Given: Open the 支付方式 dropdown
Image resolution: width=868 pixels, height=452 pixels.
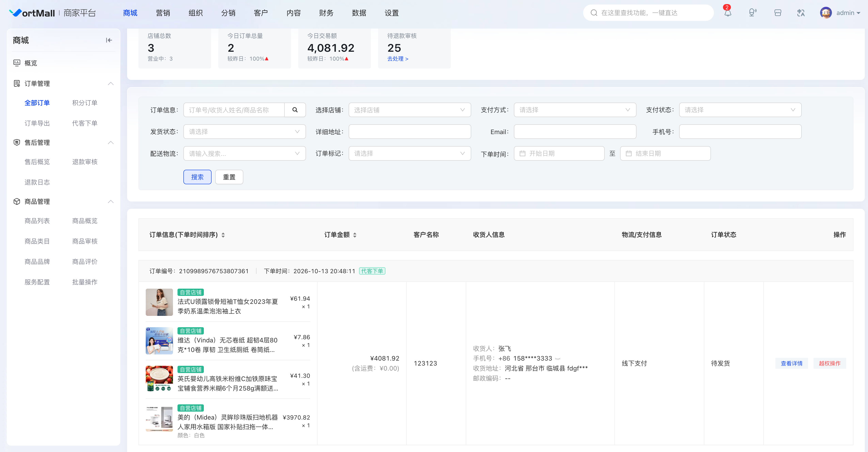Looking at the screenshot, I should (575, 110).
